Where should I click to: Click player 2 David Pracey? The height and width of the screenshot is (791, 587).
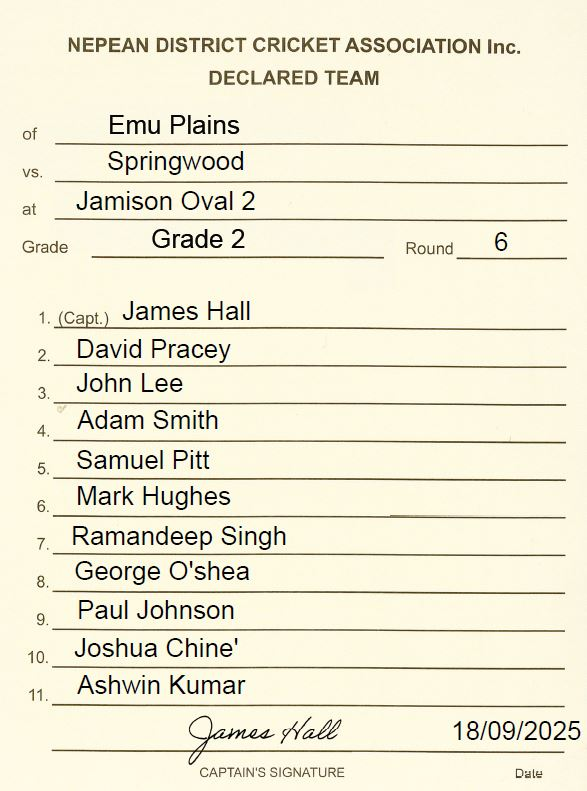(153, 349)
